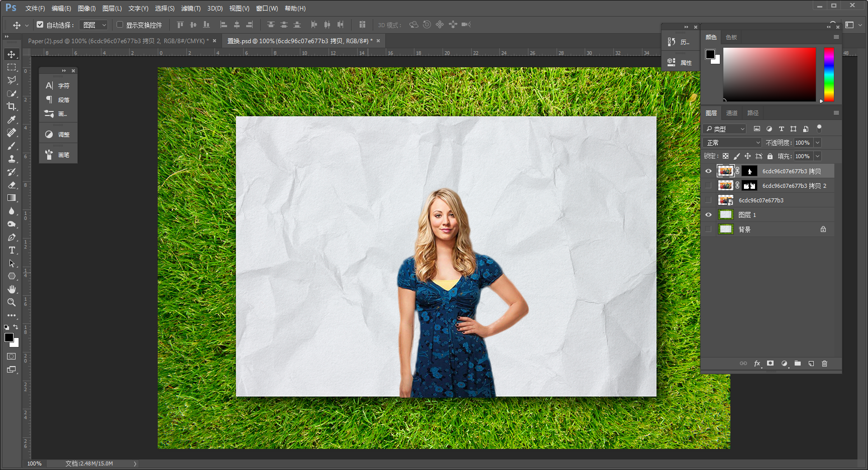868x470 pixels.
Task: Show the '6cdc96c07e677b3' layer
Action: (x=708, y=200)
